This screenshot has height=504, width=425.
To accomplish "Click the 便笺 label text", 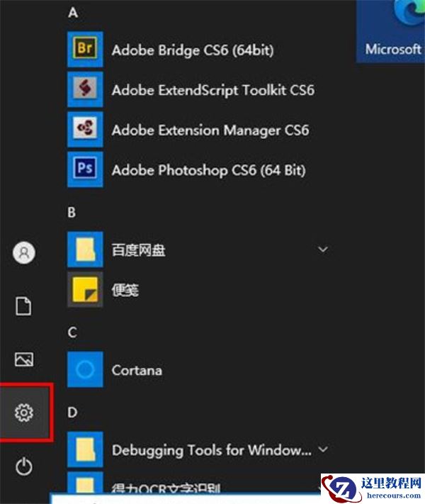I will [125, 290].
